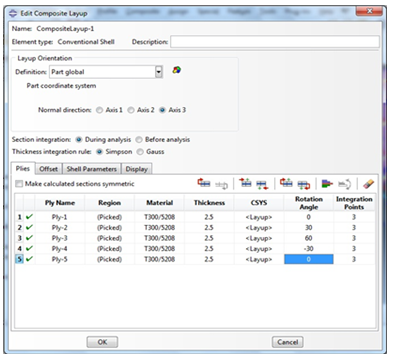Click the greyed-out invert plies icon
The image size is (393, 360).
[x=345, y=184]
